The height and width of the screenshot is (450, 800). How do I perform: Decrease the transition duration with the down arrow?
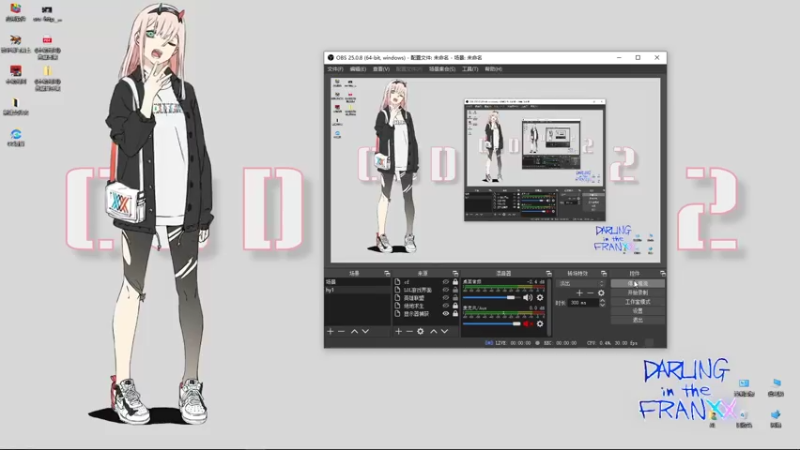603,305
